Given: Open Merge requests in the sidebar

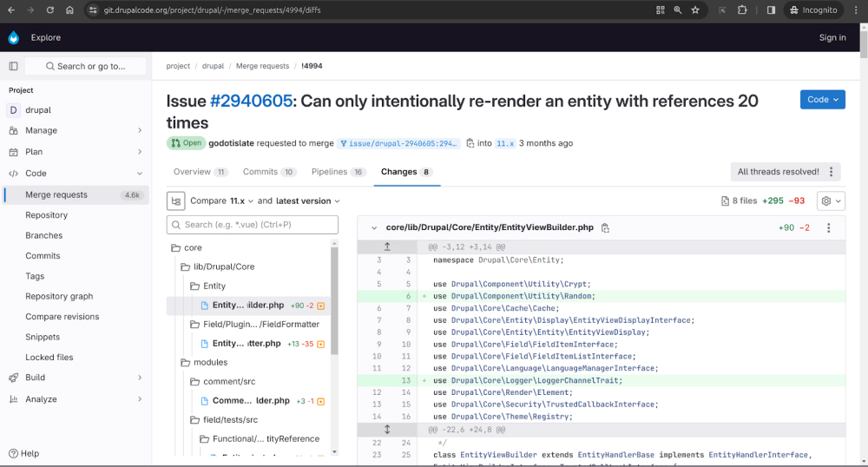Looking at the screenshot, I should point(76,194).
